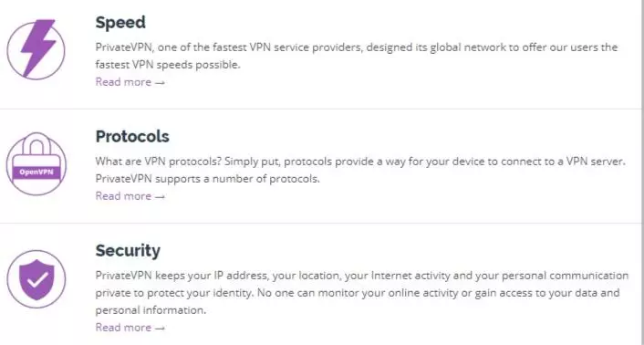644x345 pixels.
Task: Click the OpenVPN label on the padlock
Action: (x=36, y=172)
